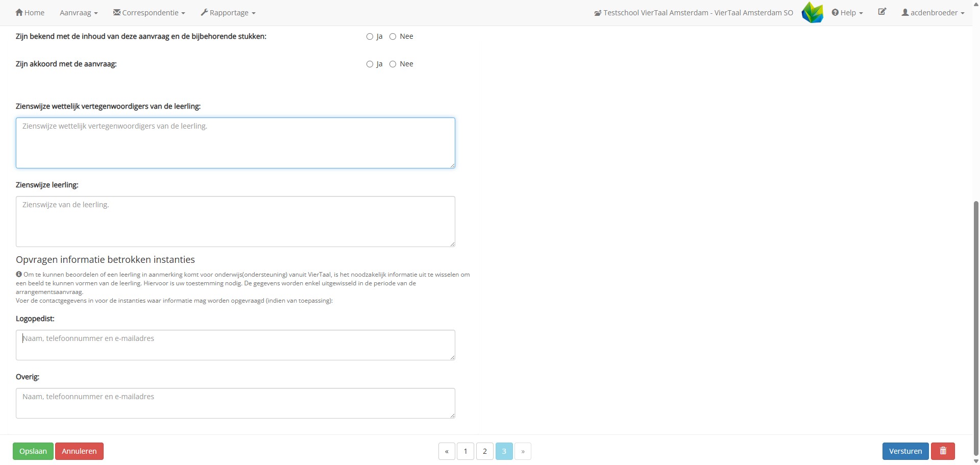This screenshot has height=465, width=980.
Task: Click the 'Logopedist:' label
Action: click(35, 319)
